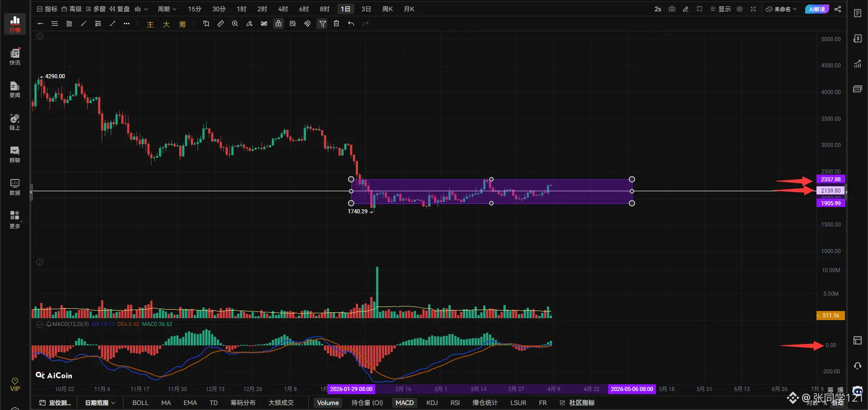Expand the 未命名 layout dropdown
868x410 pixels.
(x=781, y=9)
